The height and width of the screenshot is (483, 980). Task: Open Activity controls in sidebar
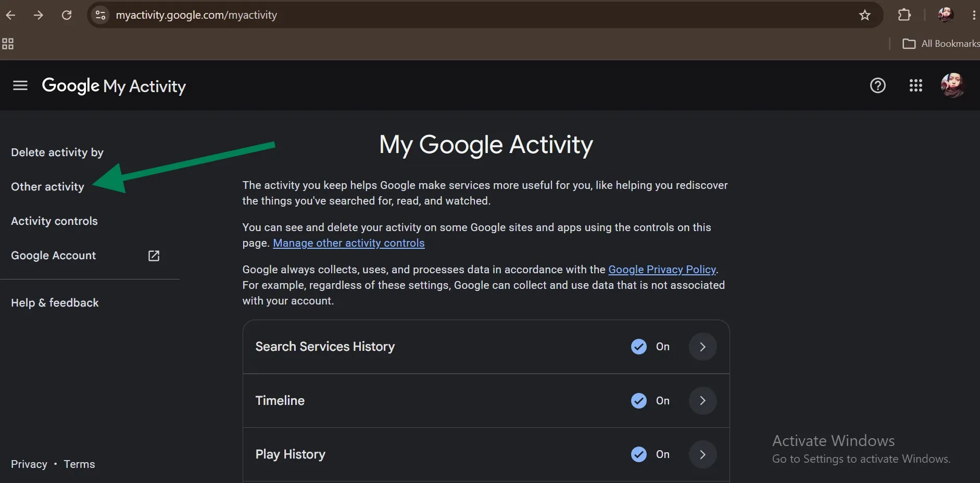54,221
